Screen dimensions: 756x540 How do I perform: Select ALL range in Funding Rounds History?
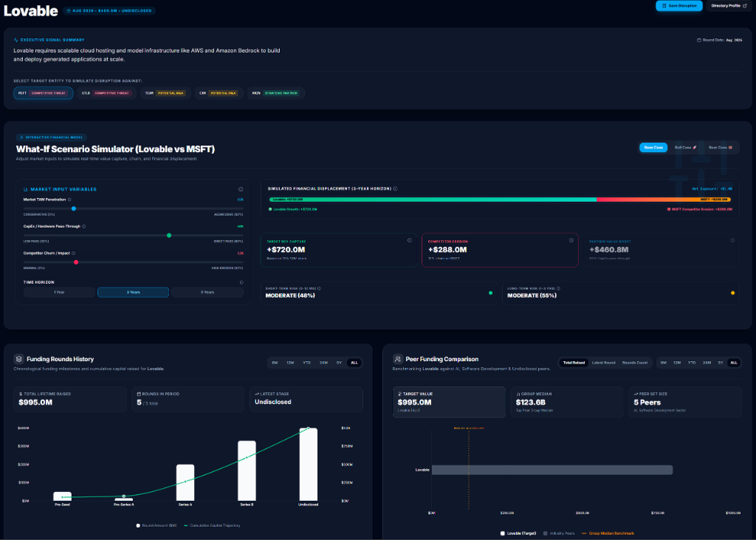click(x=354, y=363)
